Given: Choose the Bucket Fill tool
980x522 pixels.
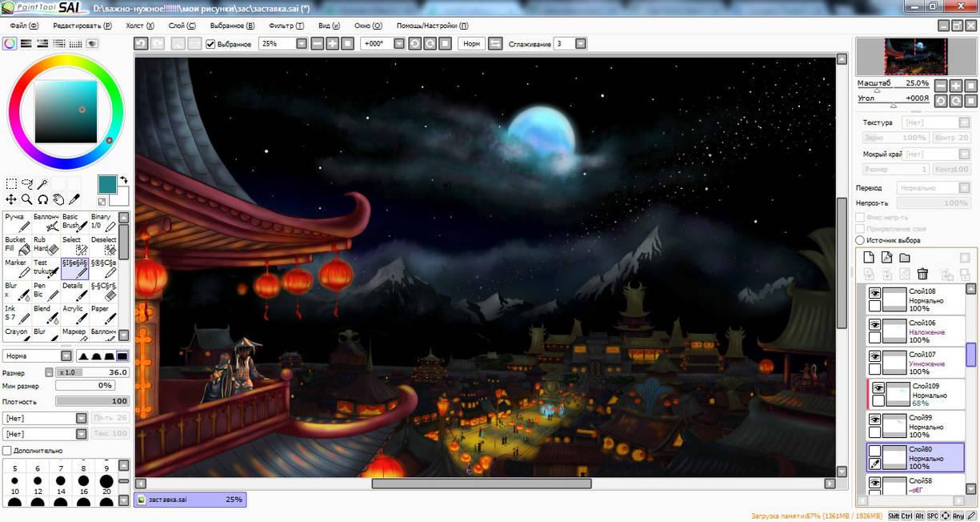Looking at the screenshot, I should tap(17, 245).
